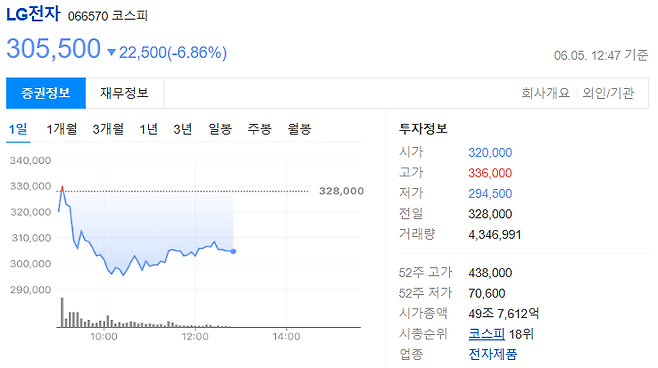Image resolution: width=658 pixels, height=368 pixels.
Task: Select the 1일 chart period
Action: click(x=18, y=129)
